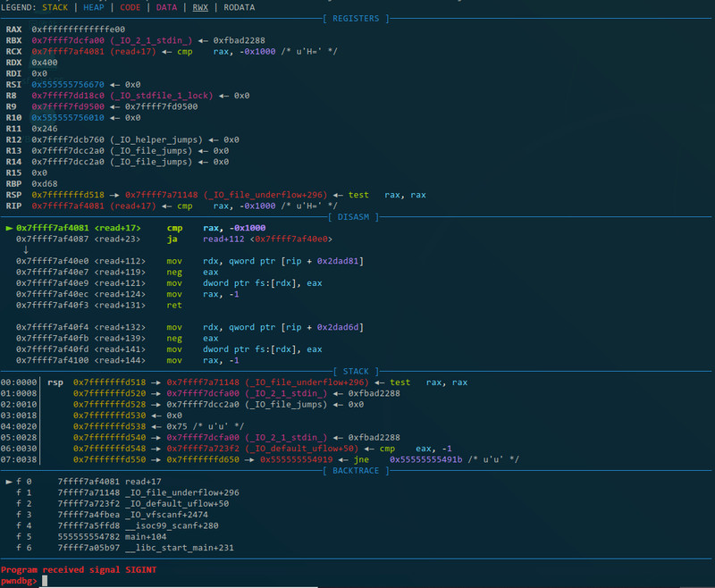Click R12 symbol _IO_helper_jumps
715x588 pixels.
156,139
